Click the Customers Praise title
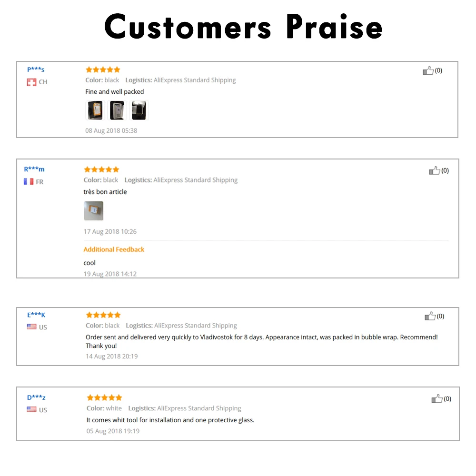This screenshot has width=476, height=476. coord(243,27)
